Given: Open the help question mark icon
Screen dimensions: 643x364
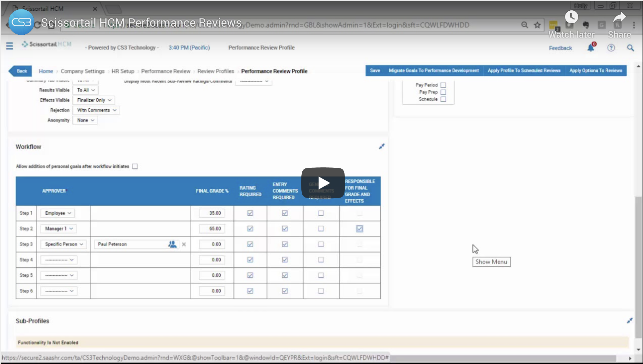Looking at the screenshot, I should pos(611,48).
